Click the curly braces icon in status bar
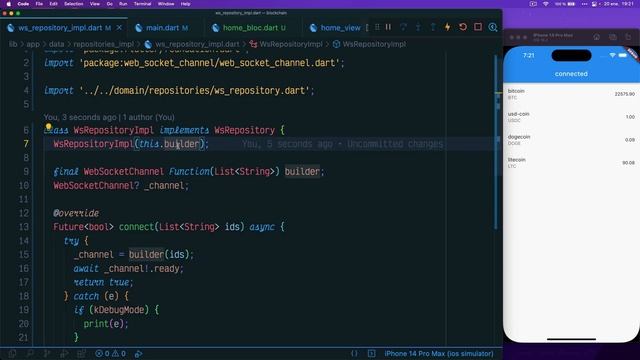Image resolution: width=640 pixels, height=360 pixels. [354, 354]
